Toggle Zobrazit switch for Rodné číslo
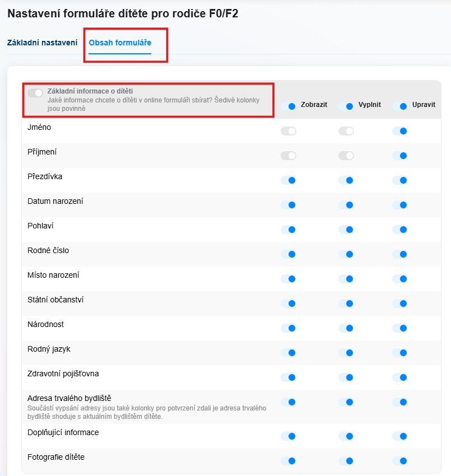 (289, 254)
